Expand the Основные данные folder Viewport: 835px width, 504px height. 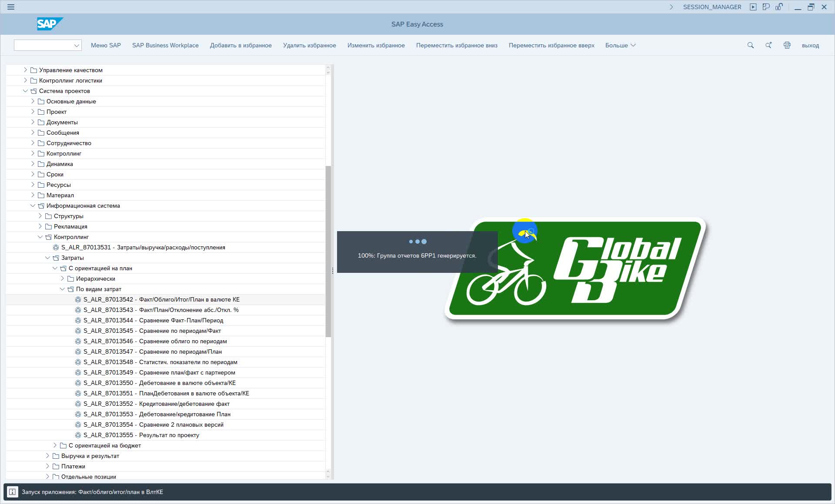[33, 101]
